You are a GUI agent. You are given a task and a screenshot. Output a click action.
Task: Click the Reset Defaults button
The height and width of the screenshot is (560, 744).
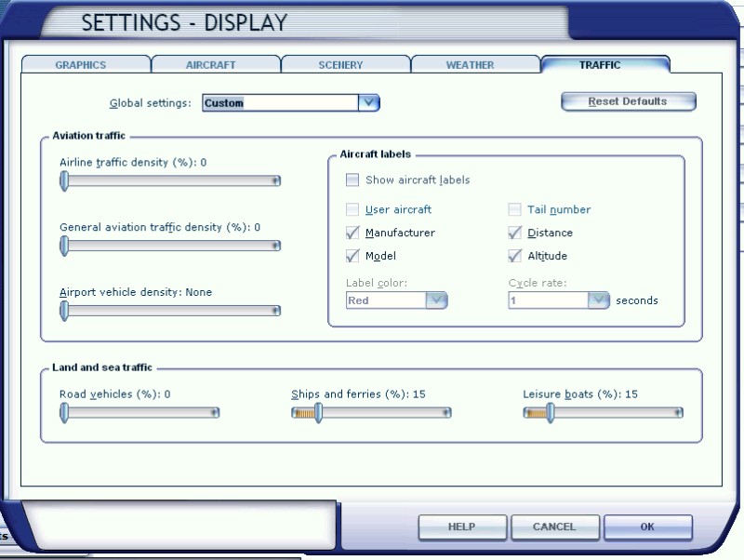coord(628,101)
